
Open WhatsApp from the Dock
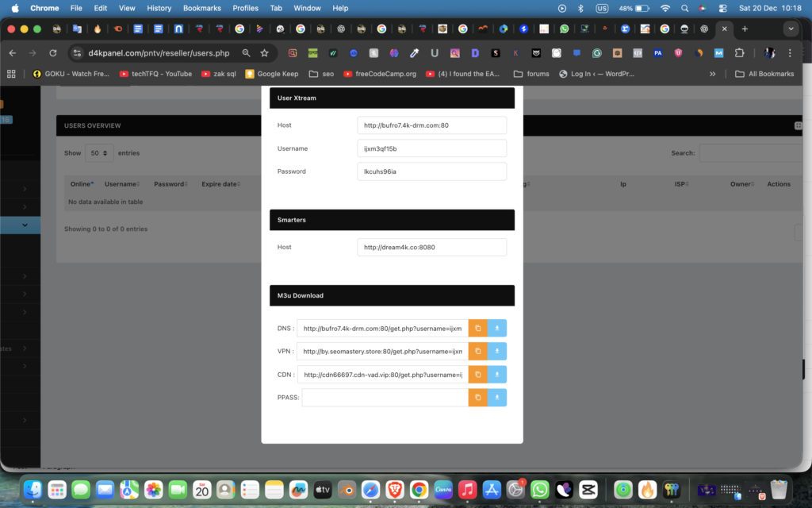tap(539, 490)
